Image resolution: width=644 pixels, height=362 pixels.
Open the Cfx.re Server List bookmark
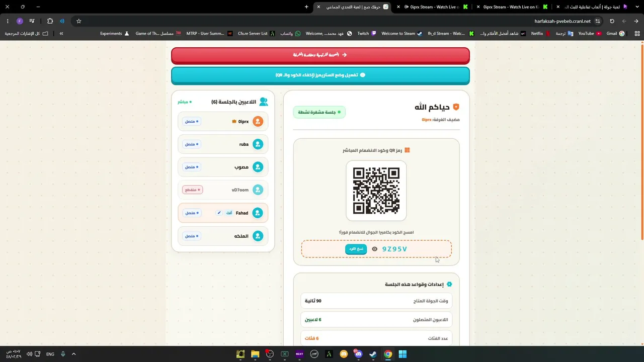click(x=256, y=34)
